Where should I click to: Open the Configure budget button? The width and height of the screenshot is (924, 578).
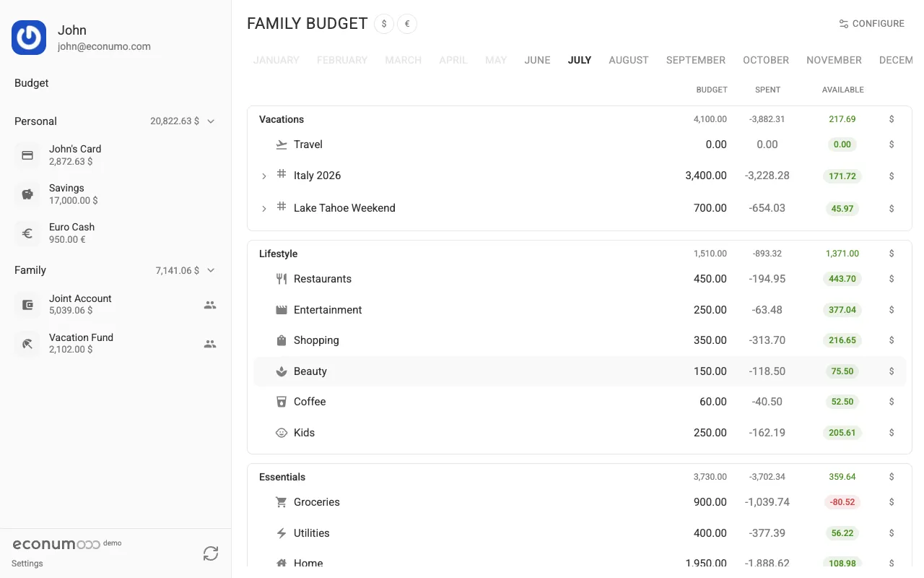(x=871, y=24)
